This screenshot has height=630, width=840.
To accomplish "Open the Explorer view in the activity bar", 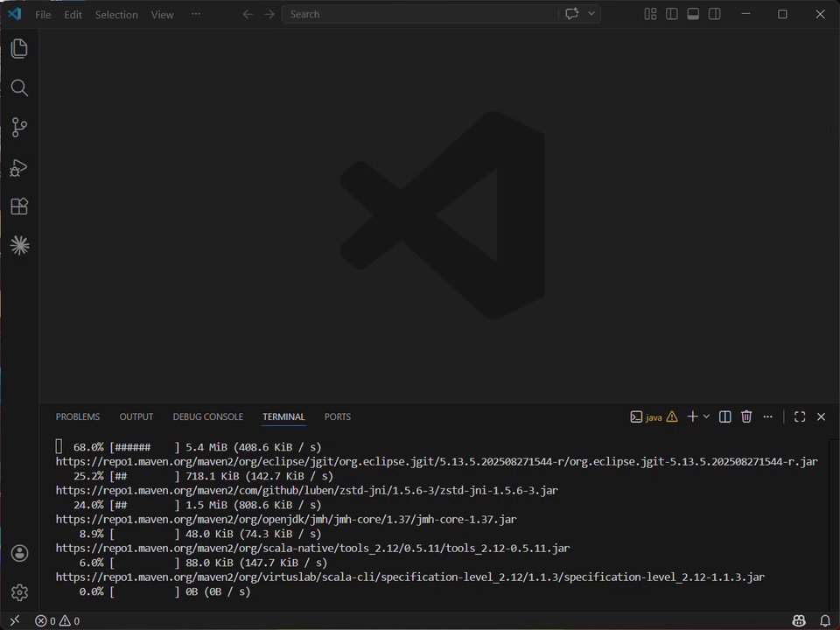I will click(19, 49).
